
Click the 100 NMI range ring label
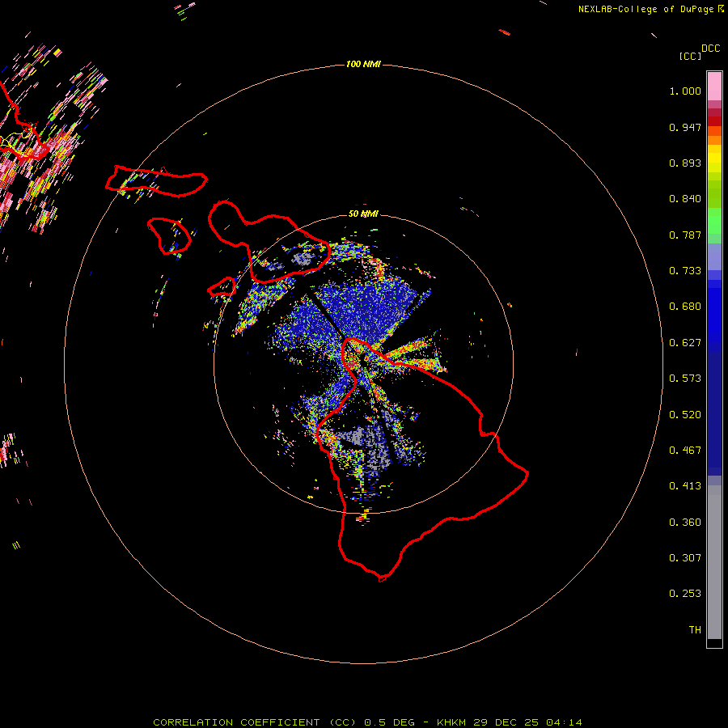click(363, 64)
